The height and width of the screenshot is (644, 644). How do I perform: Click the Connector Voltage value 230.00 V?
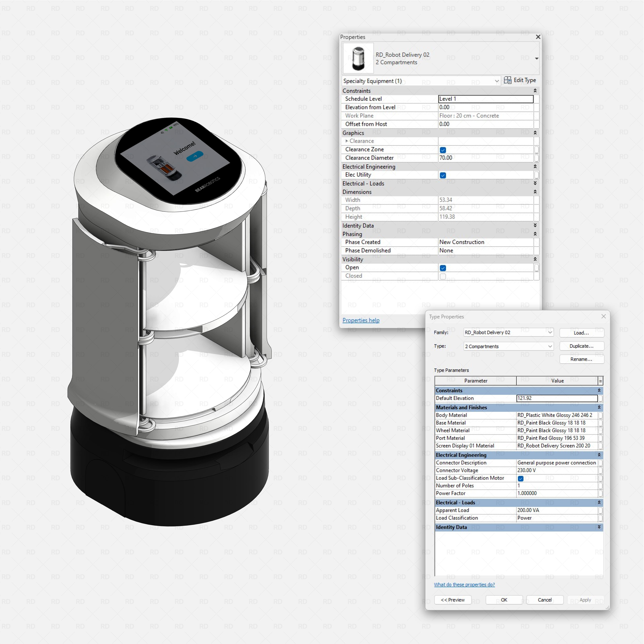pos(557,471)
